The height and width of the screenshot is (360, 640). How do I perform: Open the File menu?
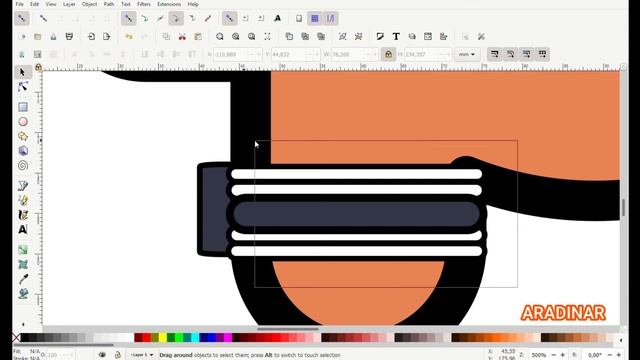coord(19,4)
